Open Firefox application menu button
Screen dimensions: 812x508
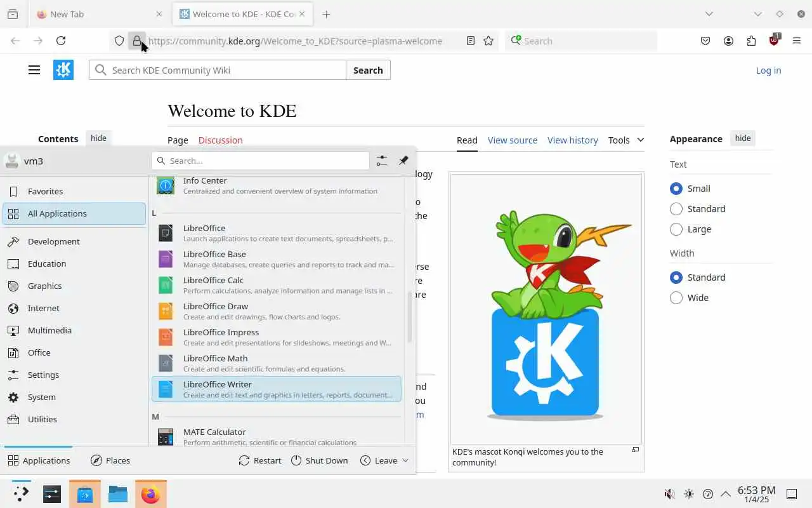(x=797, y=41)
